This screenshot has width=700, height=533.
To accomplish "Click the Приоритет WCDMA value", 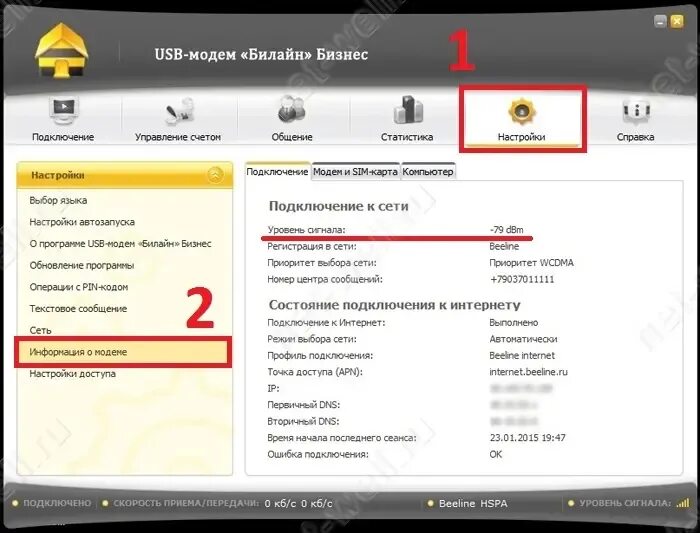I will coord(531,263).
